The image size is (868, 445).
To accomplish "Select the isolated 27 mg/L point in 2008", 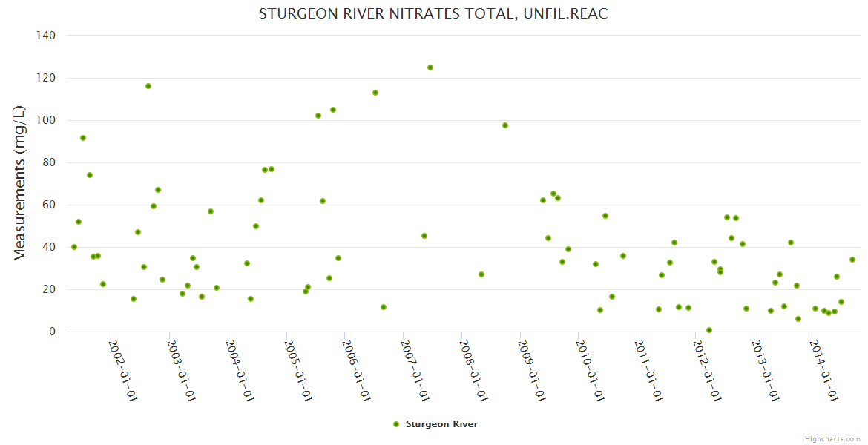I will (x=481, y=274).
